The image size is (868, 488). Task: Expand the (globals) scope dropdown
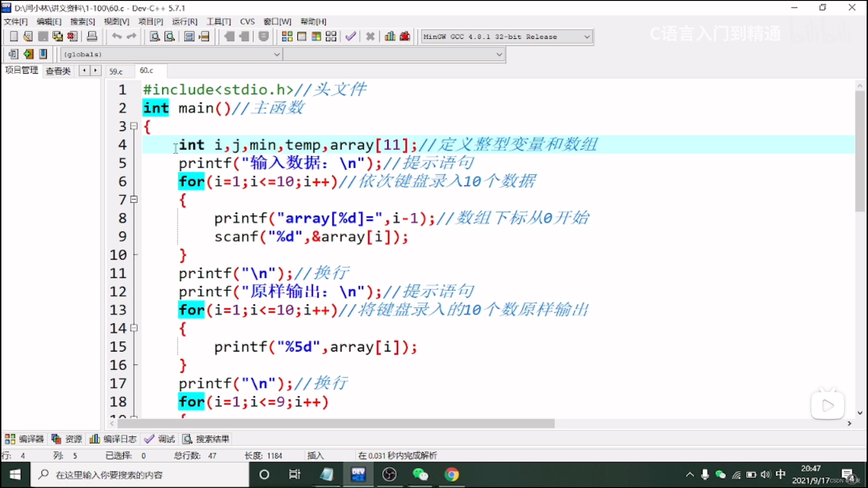277,54
